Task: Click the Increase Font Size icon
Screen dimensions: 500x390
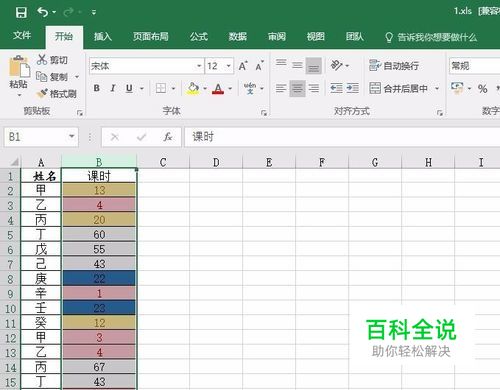Action: coord(243,66)
